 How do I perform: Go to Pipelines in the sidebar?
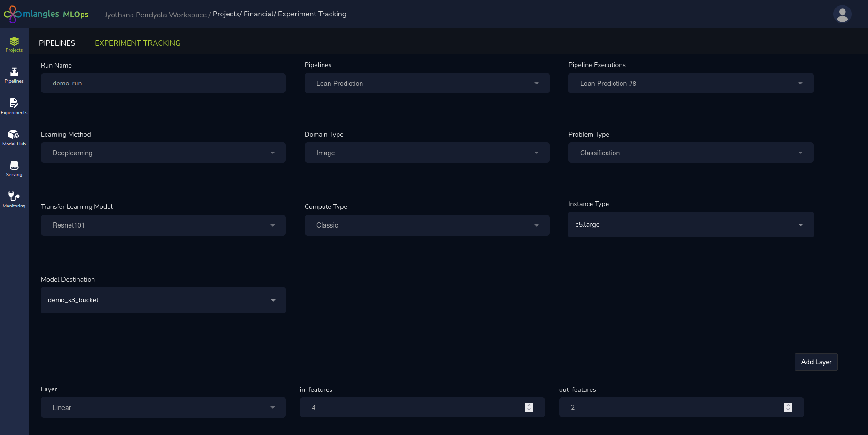pyautogui.click(x=14, y=75)
